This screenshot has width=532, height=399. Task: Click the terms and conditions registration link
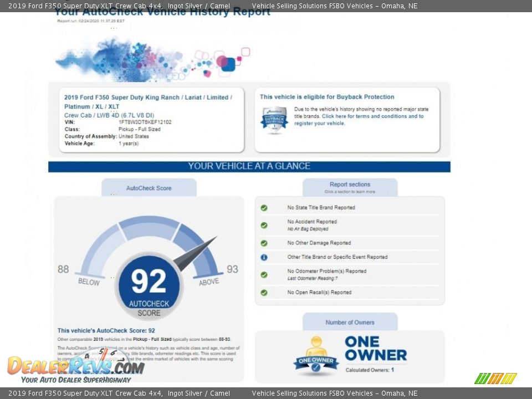pos(359,120)
